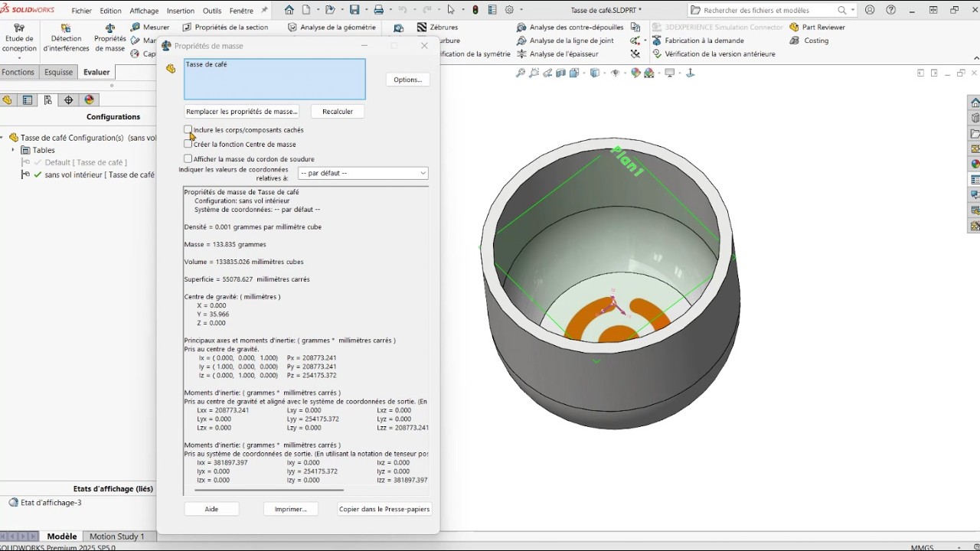Image resolution: width=980 pixels, height=551 pixels.
Task: Click the results horizontal scrollbar
Action: point(269,490)
